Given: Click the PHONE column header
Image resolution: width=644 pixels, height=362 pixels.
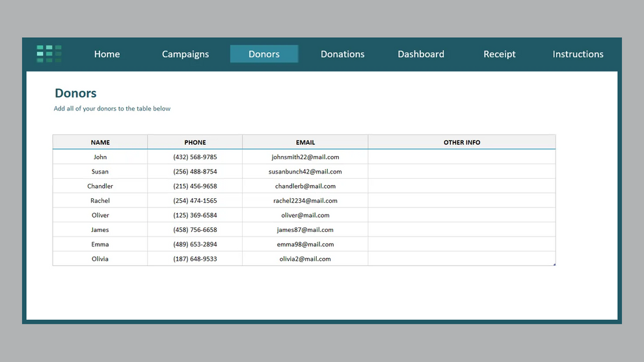Looking at the screenshot, I should click(195, 142).
